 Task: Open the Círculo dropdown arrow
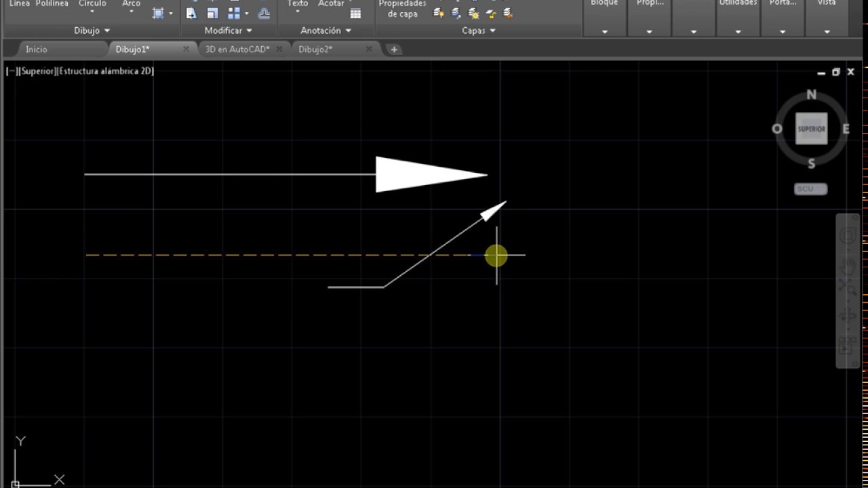pyautogui.click(x=92, y=12)
